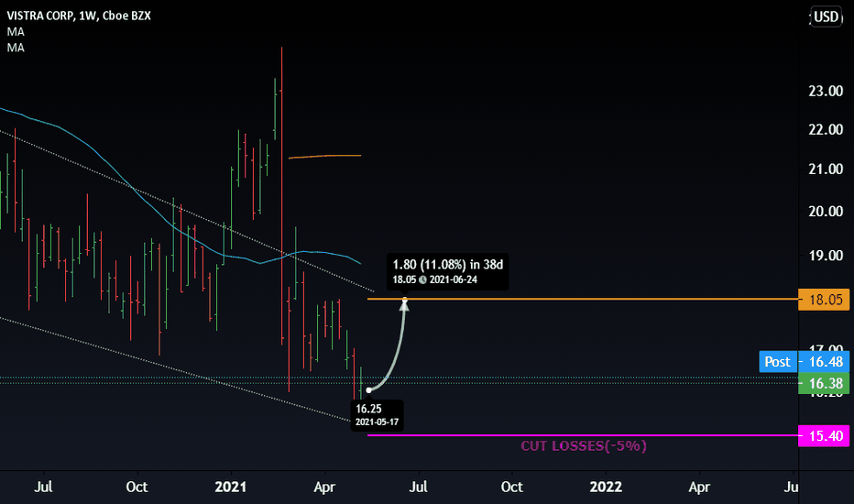Click the 20.00 price axis label

coord(826,212)
